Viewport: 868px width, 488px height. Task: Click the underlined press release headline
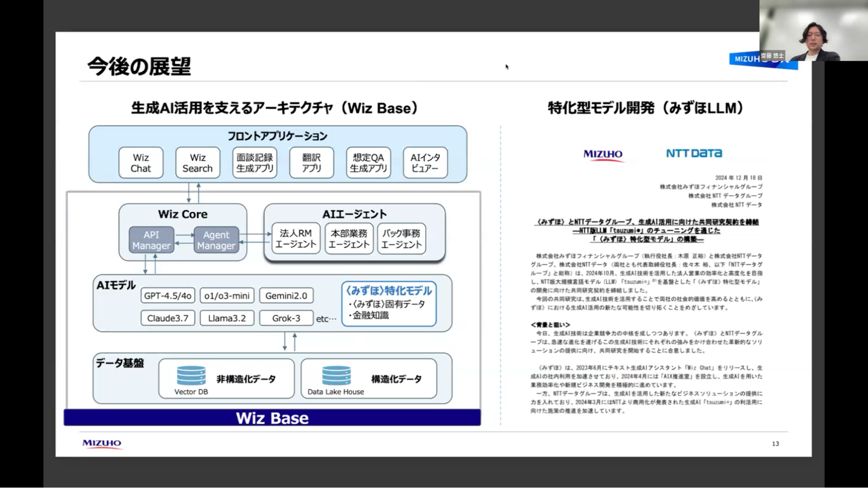(647, 231)
